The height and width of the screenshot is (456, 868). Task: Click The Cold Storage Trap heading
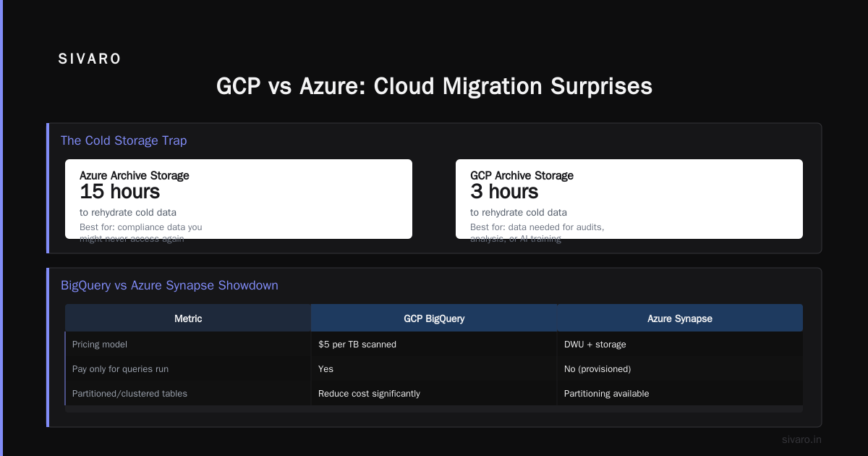(x=124, y=140)
